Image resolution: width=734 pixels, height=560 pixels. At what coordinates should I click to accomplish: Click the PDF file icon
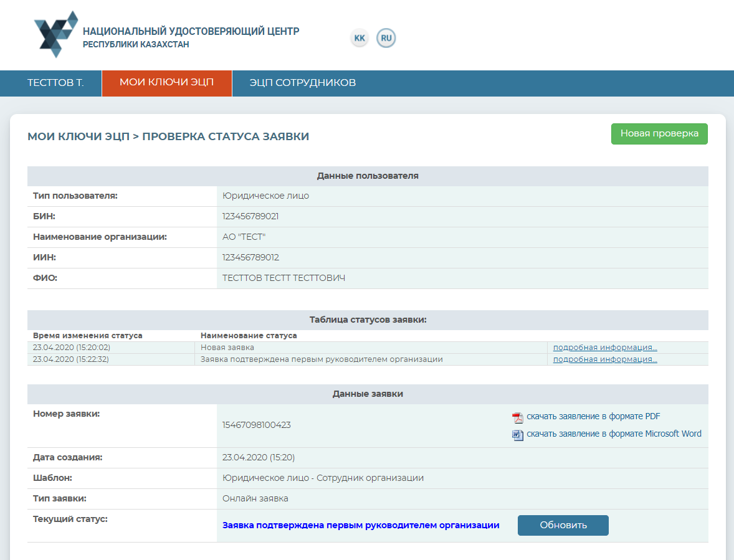click(517, 417)
